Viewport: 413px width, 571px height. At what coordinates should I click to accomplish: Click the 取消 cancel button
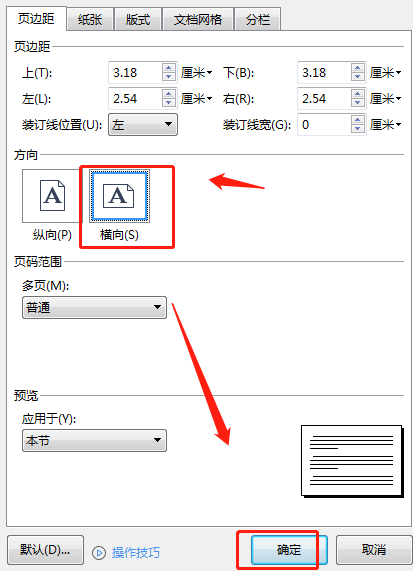pos(374,550)
